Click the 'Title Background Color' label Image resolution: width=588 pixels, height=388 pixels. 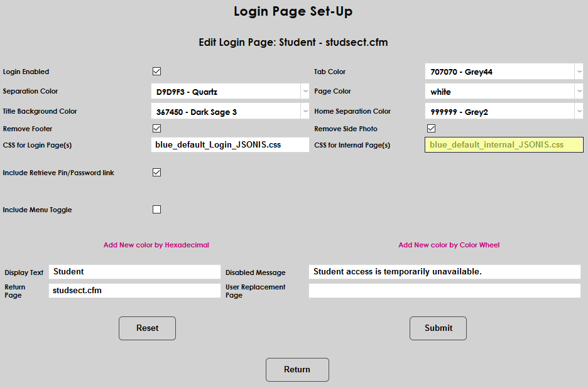click(x=40, y=111)
